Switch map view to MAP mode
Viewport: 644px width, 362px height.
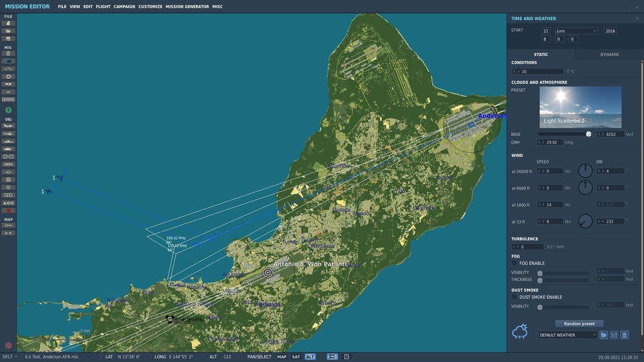[281, 357]
